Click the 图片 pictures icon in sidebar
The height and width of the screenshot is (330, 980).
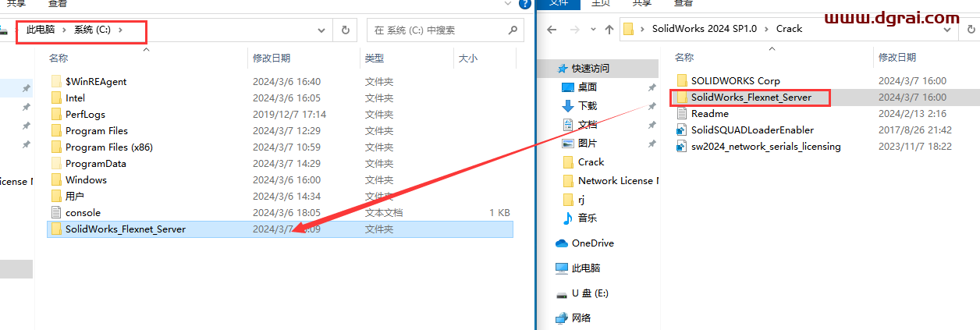click(568, 143)
